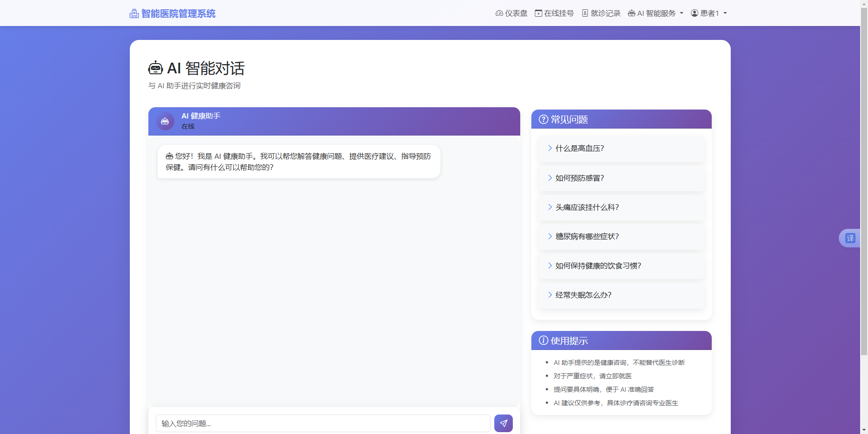The height and width of the screenshot is (434, 868).
Task: Open the 患者1 account dropdown
Action: tap(708, 13)
